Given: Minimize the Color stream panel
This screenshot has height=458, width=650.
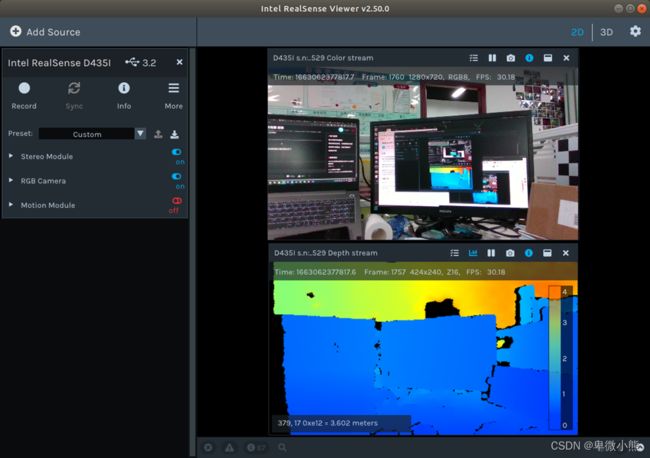Looking at the screenshot, I should click(x=548, y=58).
